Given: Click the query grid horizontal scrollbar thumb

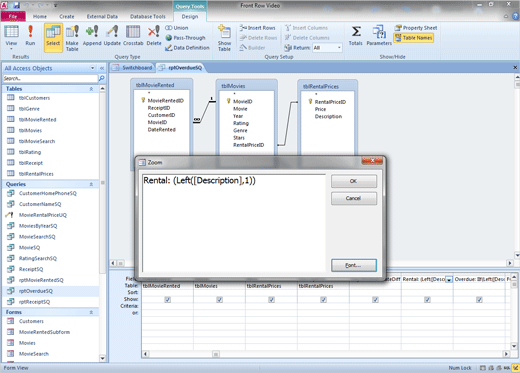Looking at the screenshot, I should (x=216, y=354).
